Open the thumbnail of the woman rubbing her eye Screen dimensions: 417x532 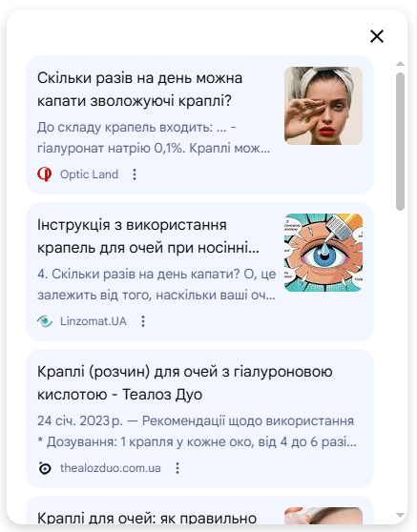point(323,106)
